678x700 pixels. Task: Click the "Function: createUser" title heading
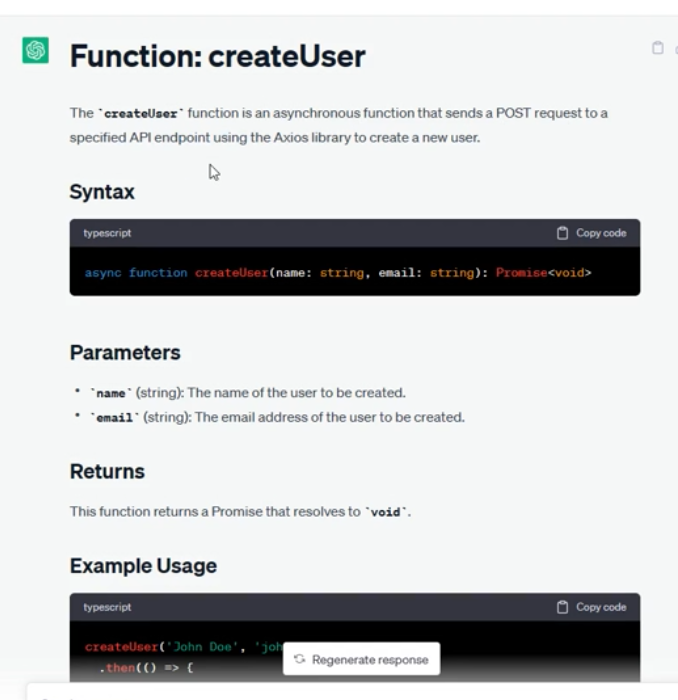[217, 56]
